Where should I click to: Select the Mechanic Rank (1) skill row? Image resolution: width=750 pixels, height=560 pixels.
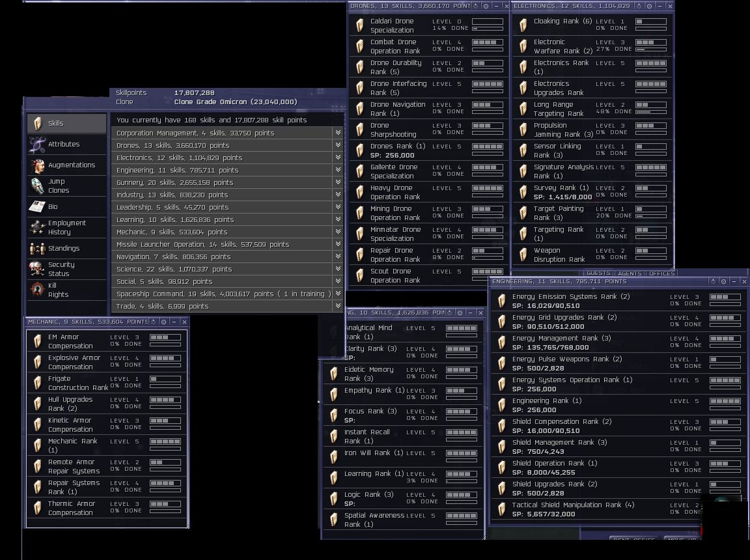tap(107, 445)
